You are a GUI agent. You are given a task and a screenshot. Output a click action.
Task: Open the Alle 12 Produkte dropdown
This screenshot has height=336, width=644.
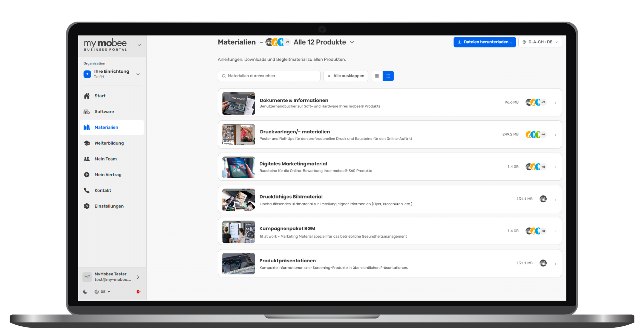[324, 42]
